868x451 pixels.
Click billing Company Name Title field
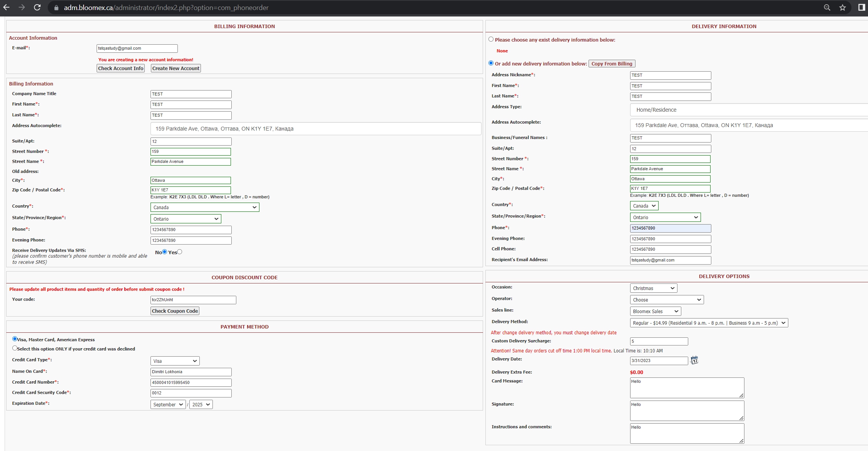click(x=191, y=94)
